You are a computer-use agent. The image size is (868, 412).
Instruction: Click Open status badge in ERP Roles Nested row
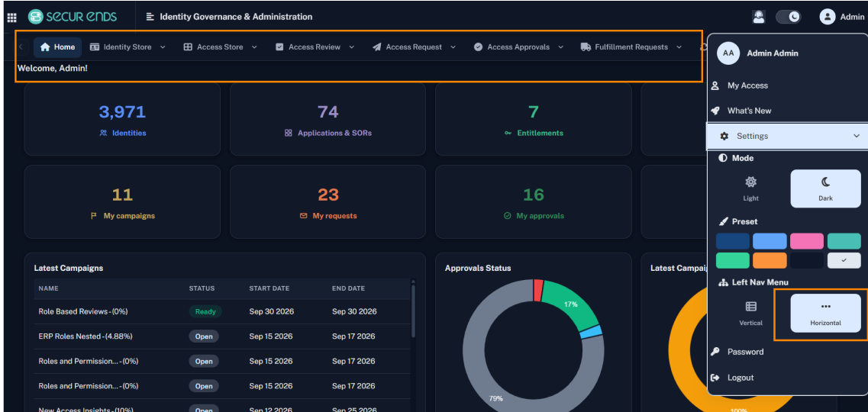(x=204, y=336)
